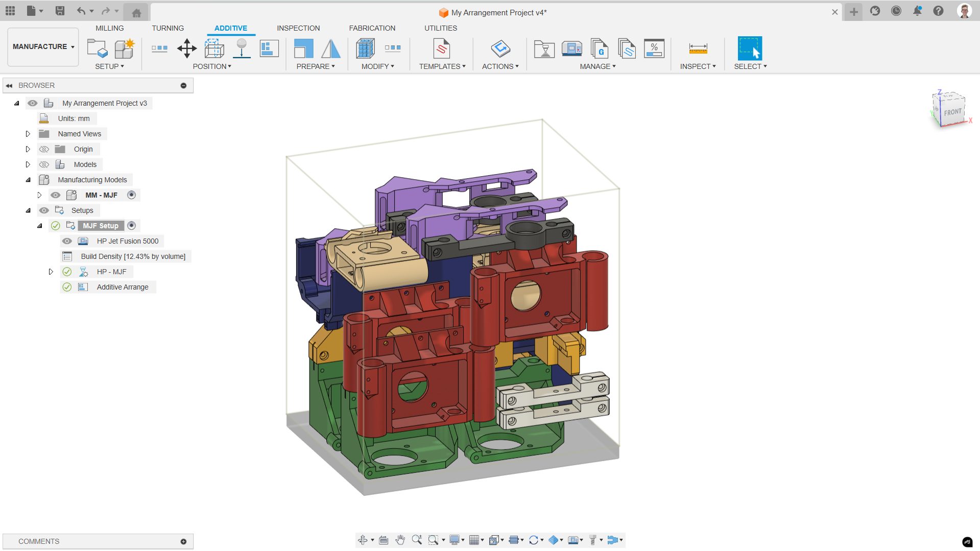980x551 pixels.
Task: Expand the Named Views folder
Action: [28, 134]
